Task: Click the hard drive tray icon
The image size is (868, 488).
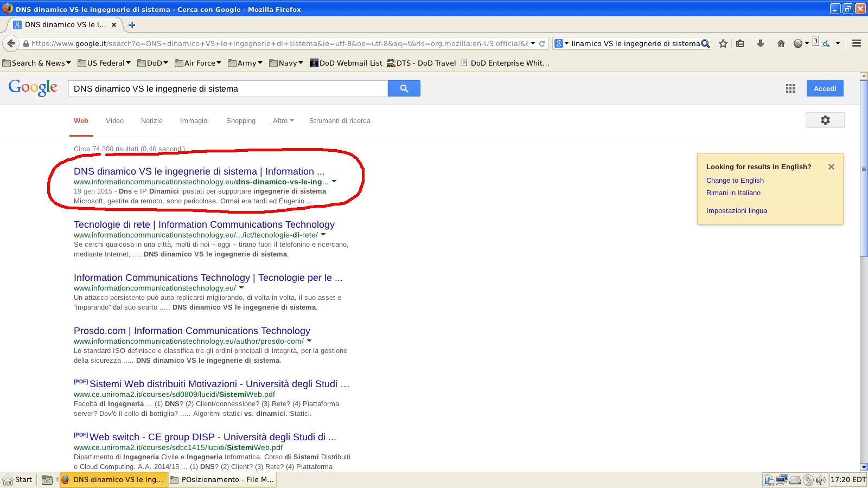Action: click(x=795, y=479)
